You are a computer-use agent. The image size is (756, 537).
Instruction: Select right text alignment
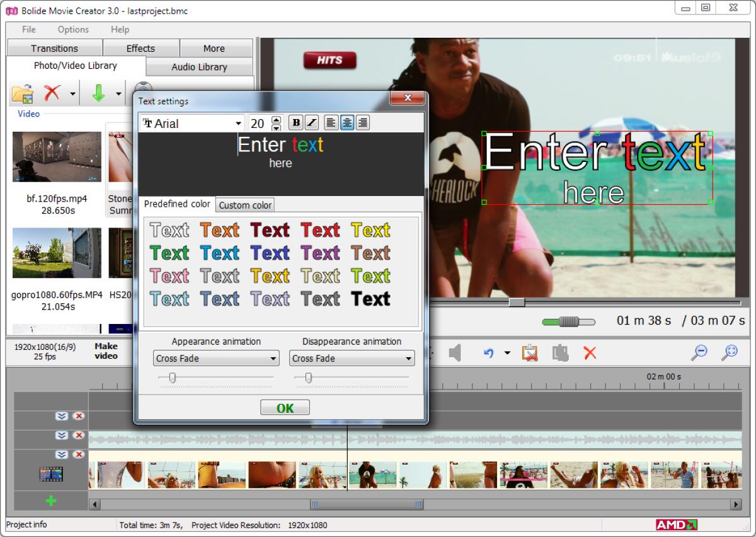coord(363,122)
